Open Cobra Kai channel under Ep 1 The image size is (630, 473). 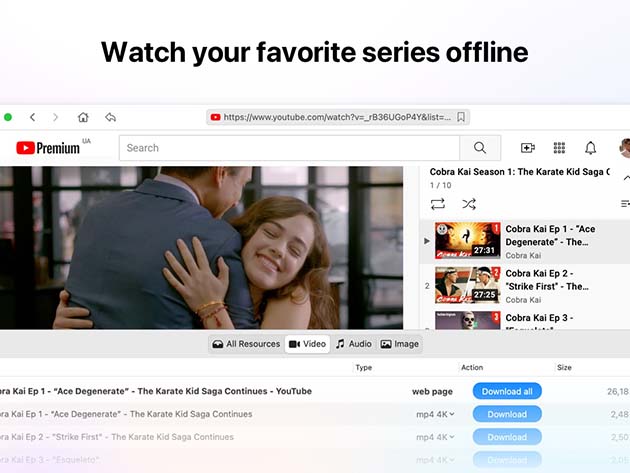(523, 256)
